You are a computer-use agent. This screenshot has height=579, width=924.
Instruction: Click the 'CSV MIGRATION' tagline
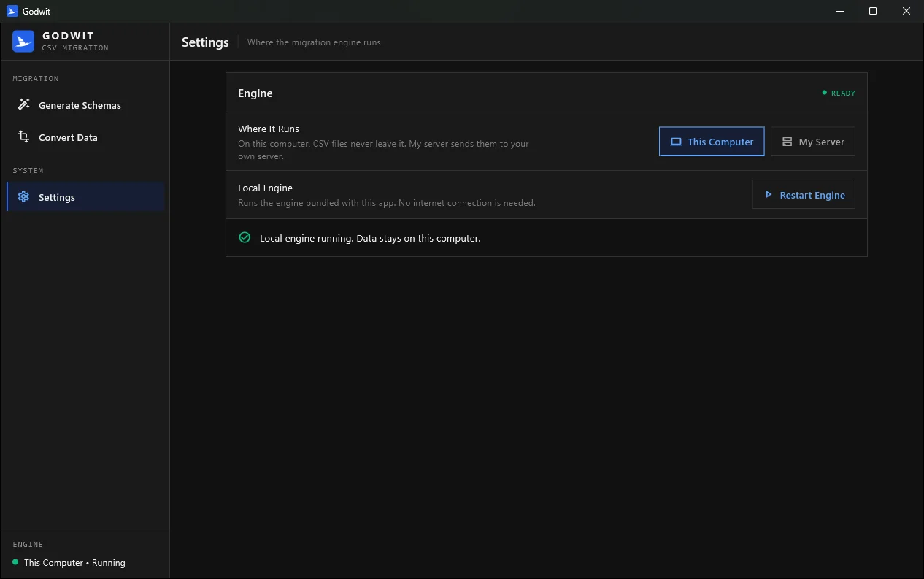point(75,48)
